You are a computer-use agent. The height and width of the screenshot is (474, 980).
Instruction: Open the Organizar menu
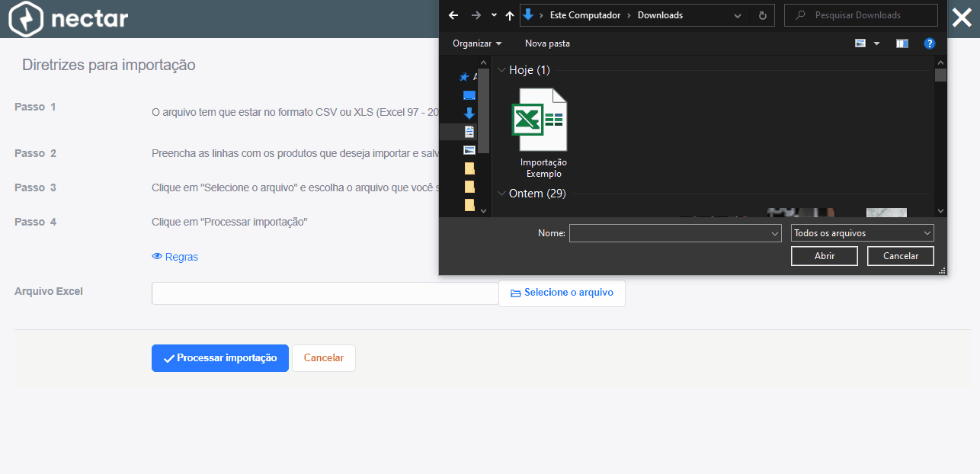point(477,43)
